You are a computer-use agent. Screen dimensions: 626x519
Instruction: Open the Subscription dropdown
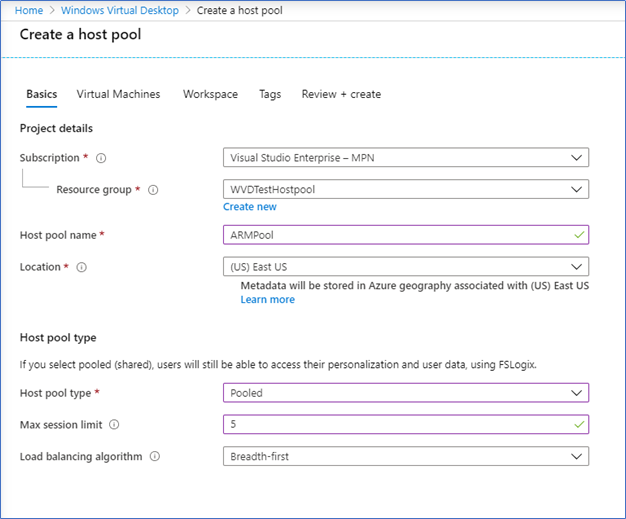[x=406, y=158]
